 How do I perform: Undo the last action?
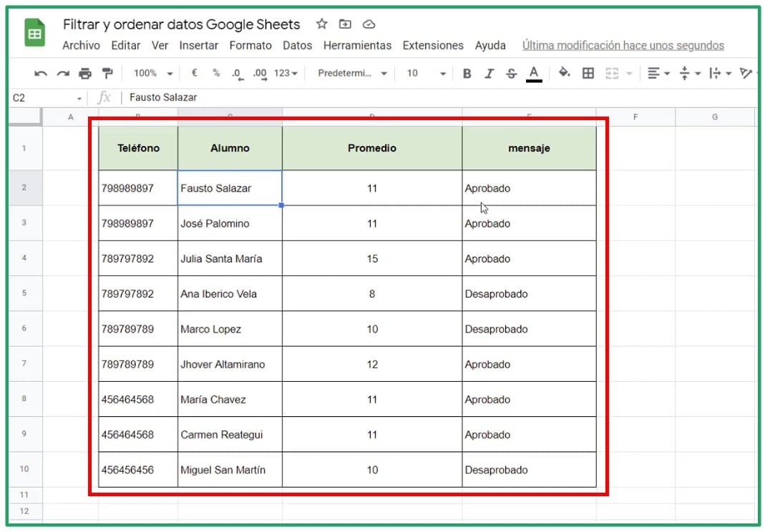40,73
